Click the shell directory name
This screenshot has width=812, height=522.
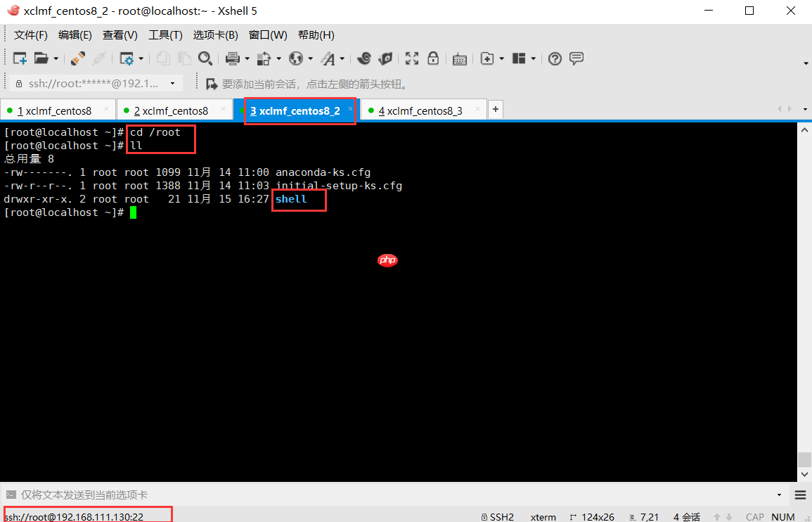click(x=291, y=199)
